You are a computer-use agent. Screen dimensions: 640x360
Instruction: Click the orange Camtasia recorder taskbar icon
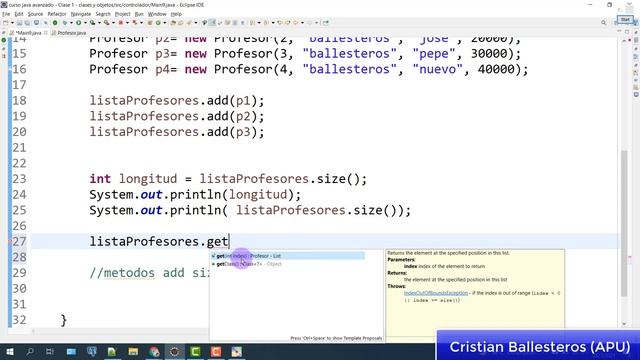pos(216,351)
